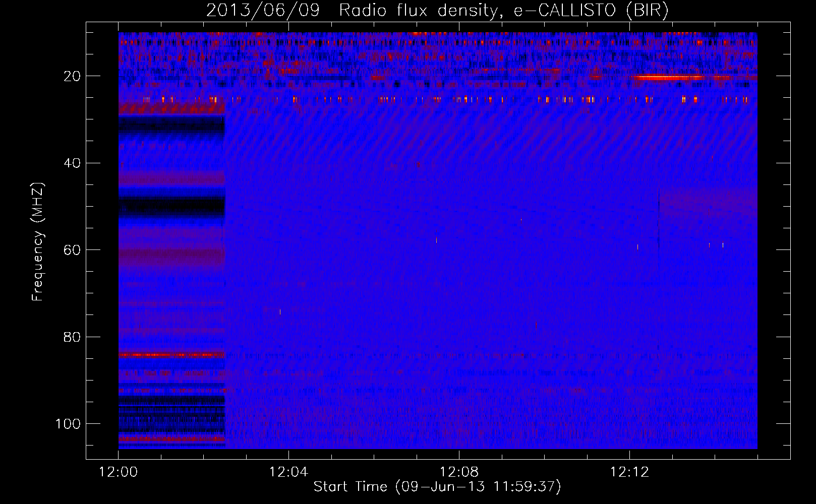Image resolution: width=816 pixels, height=504 pixels.
Task: Click the bright red emission streak near 20 MHz
Action: coord(668,78)
